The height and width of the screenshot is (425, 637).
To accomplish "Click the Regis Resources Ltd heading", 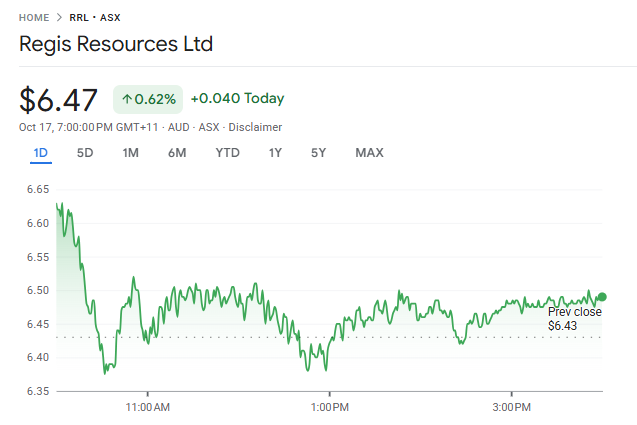I will 116,45.
